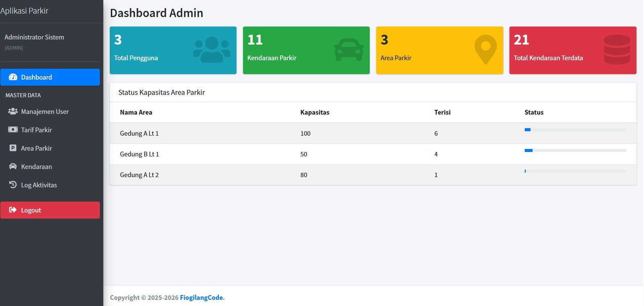
Task: Click the database icon on red card
Action: point(617,50)
